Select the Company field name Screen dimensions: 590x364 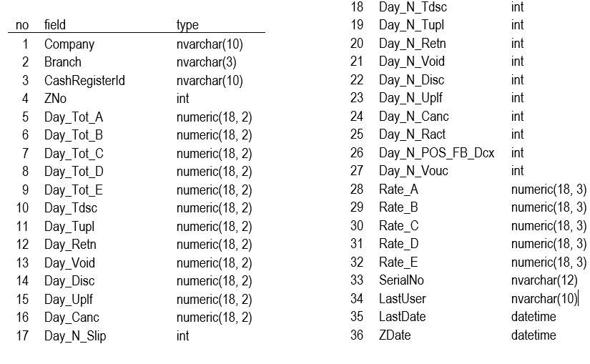pos(69,44)
